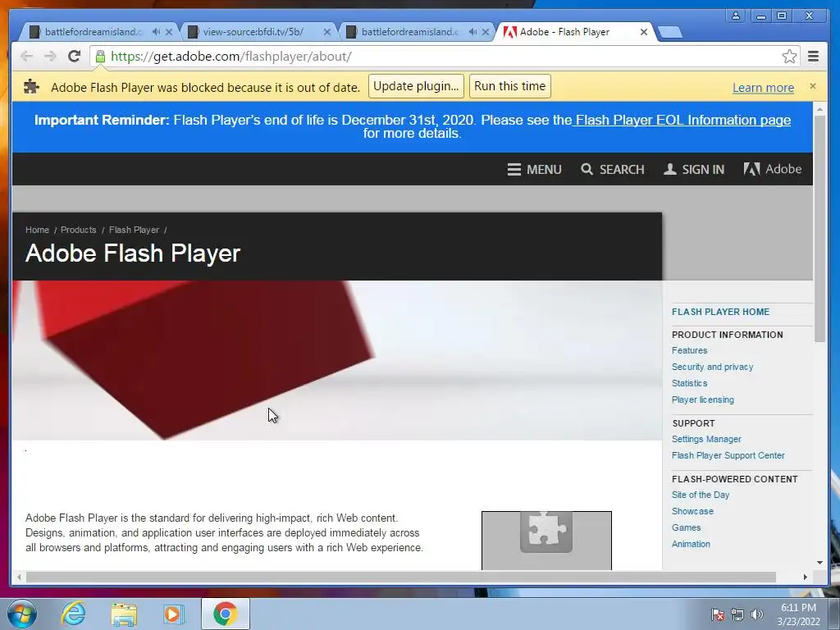Open the Site of the Day link

(701, 495)
